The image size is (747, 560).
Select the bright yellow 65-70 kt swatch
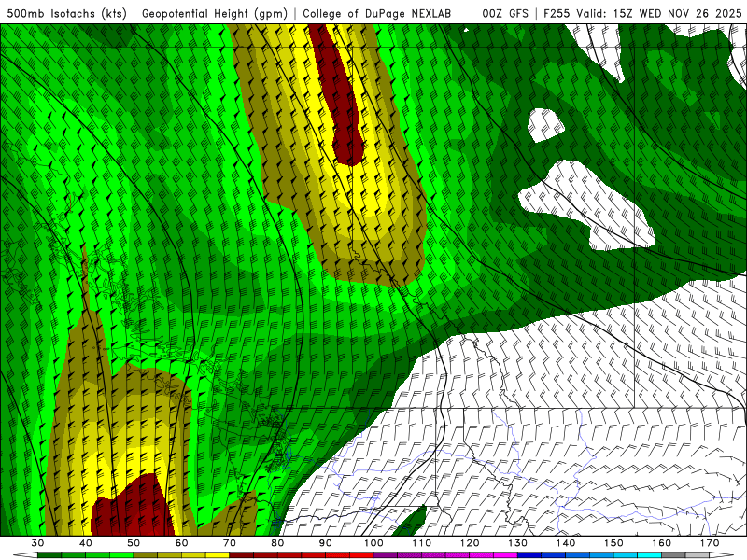click(x=218, y=555)
